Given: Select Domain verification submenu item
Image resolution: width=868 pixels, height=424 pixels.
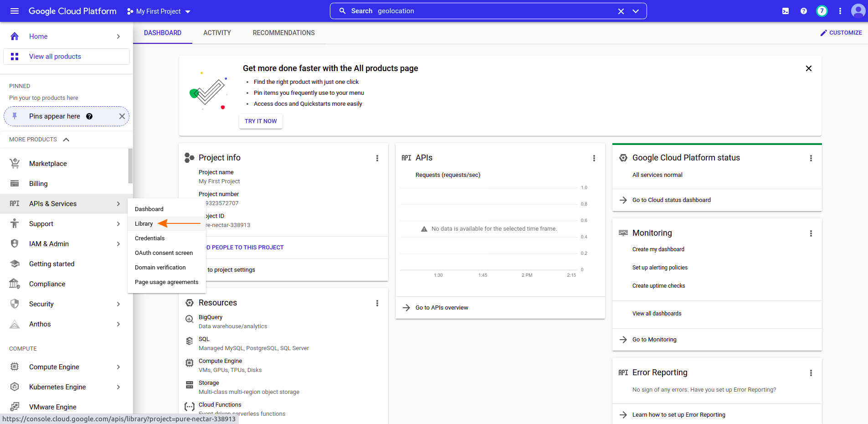Looking at the screenshot, I should pos(167,267).
